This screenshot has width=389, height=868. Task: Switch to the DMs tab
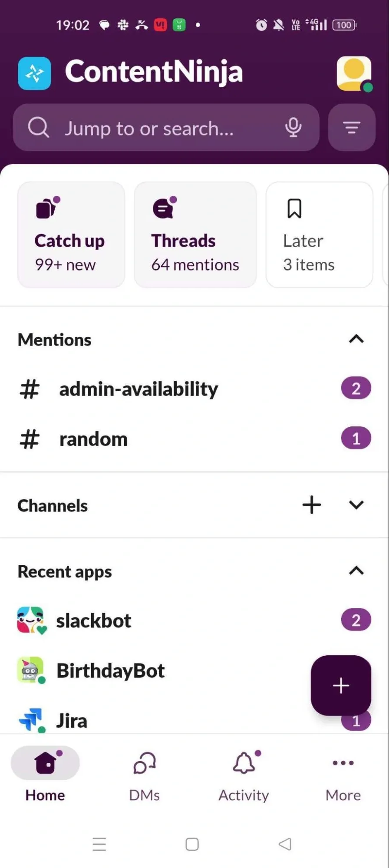coord(145,776)
